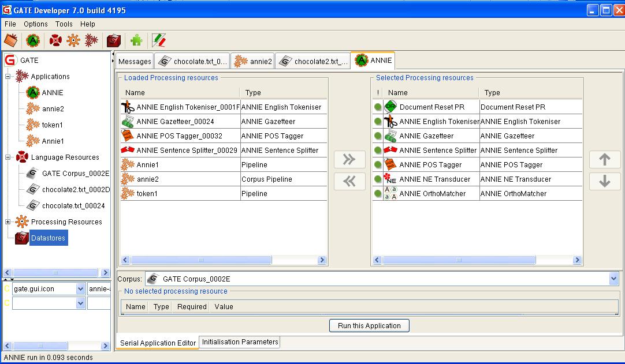The width and height of the screenshot is (625, 364).
Task: Click the Serial Application Editor tab
Action: click(158, 343)
